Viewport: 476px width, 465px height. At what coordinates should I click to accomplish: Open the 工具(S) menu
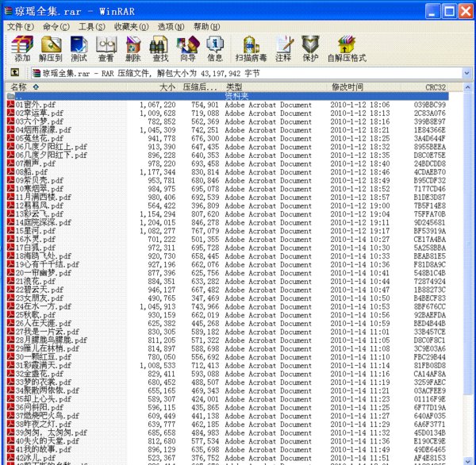coord(92,27)
